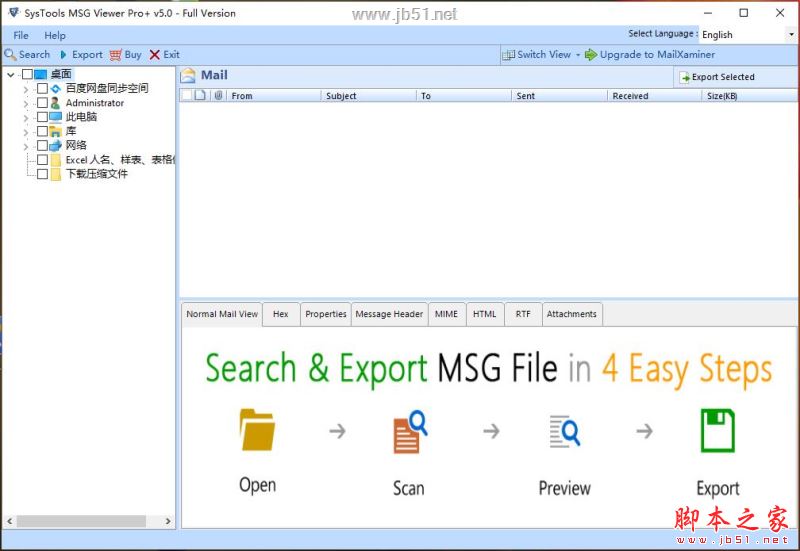Image resolution: width=800 pixels, height=551 pixels.
Task: Switch to the RTF tab
Action: (523, 314)
